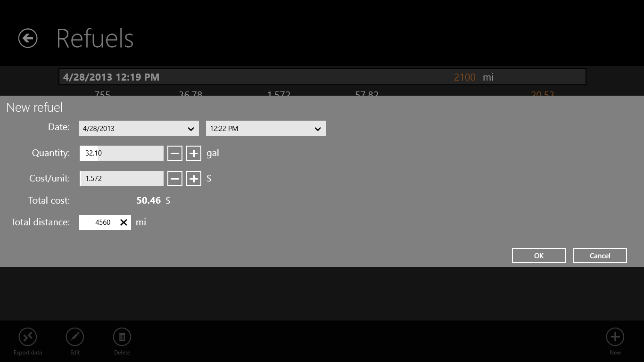Decrease Quantity with the minus button
Image resolution: width=644 pixels, height=362 pixels.
tap(175, 153)
